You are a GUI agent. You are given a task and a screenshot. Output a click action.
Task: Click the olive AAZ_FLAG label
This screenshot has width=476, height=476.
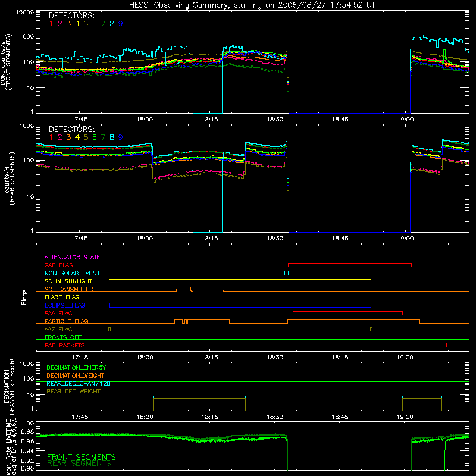click(x=58, y=329)
